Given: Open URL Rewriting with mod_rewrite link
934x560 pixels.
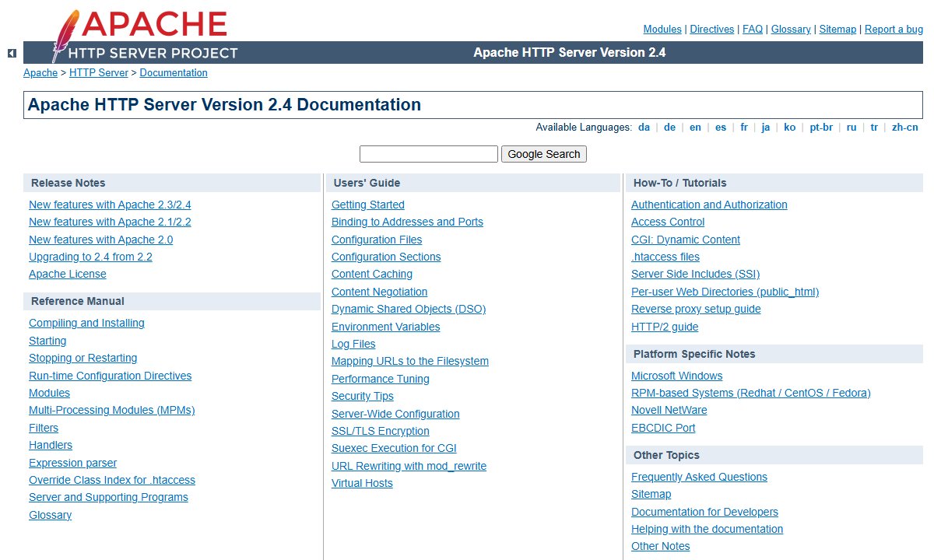Looking at the screenshot, I should (409, 467).
